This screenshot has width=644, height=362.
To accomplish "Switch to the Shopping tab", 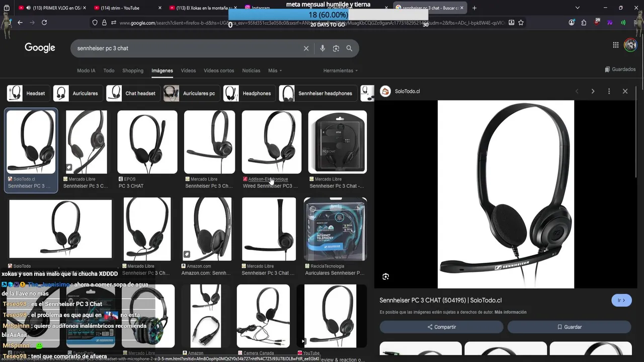I will [133, 71].
